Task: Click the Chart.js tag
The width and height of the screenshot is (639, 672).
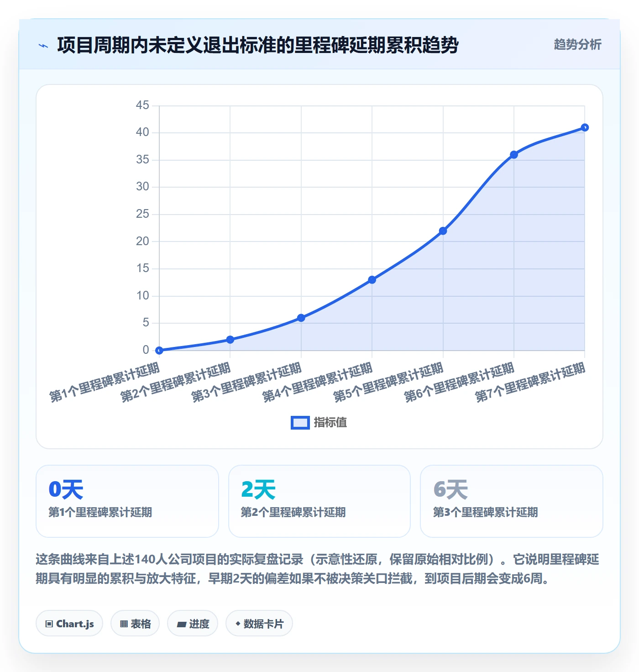Action: [x=69, y=623]
